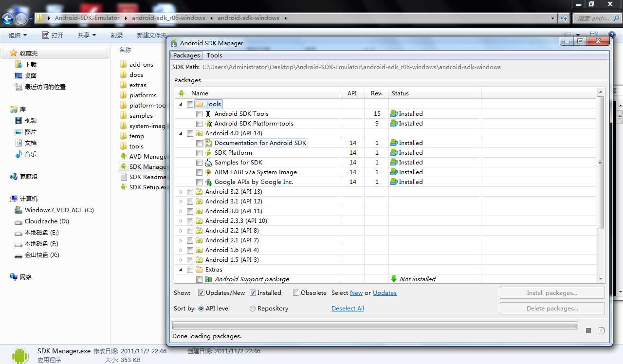623x364 pixels.
Task: Click the Explorer search box
Action: 597,18
